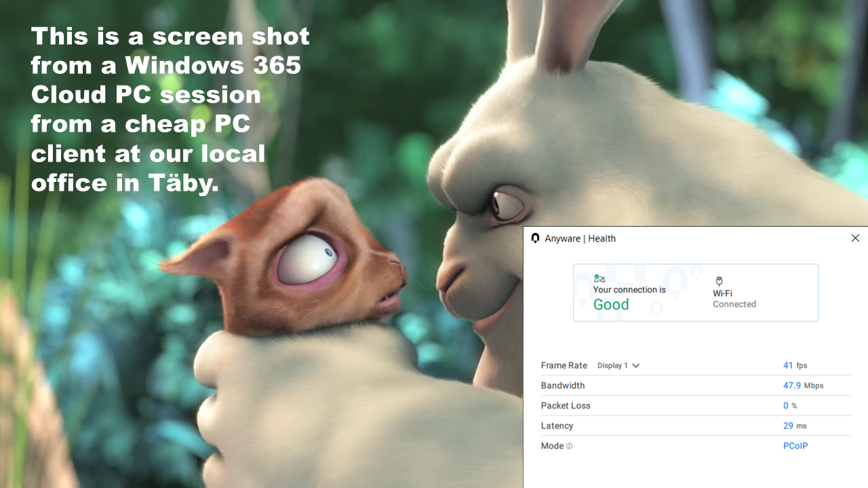The image size is (868, 488).
Task: Select the Packet Loss row label
Action: 565,406
